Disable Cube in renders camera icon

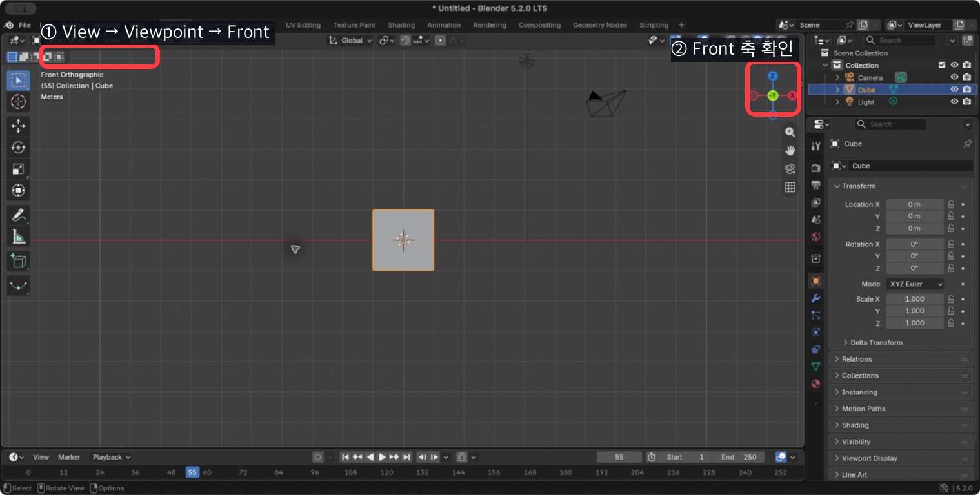pos(966,90)
